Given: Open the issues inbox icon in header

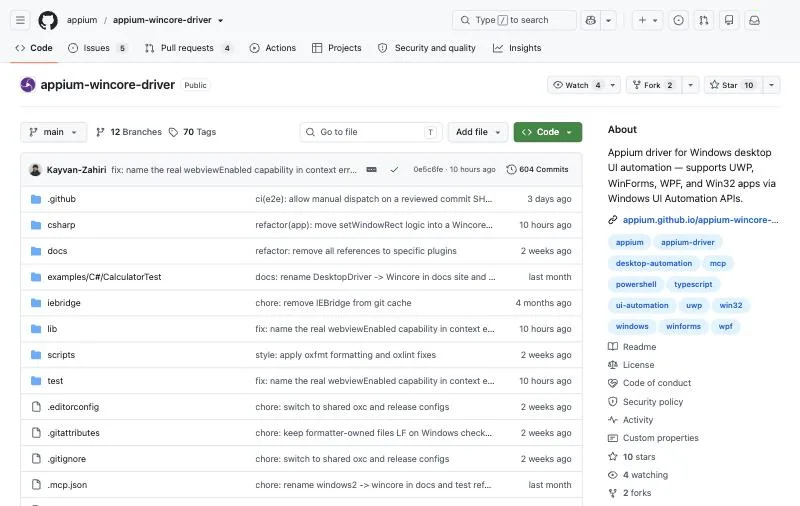Looking at the screenshot, I should pyautogui.click(x=679, y=20).
